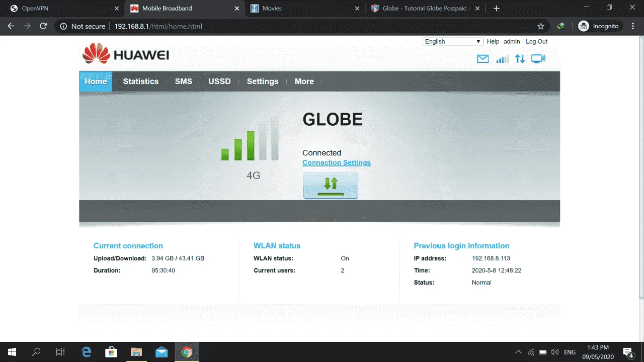644x362 pixels.
Task: Click the up/down data transfer arrows icon in header
Action: click(x=520, y=59)
